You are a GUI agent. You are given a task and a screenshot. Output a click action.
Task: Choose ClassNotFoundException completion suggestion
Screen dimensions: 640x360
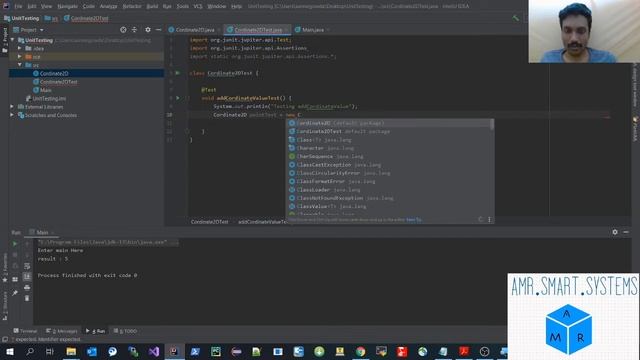point(389,198)
